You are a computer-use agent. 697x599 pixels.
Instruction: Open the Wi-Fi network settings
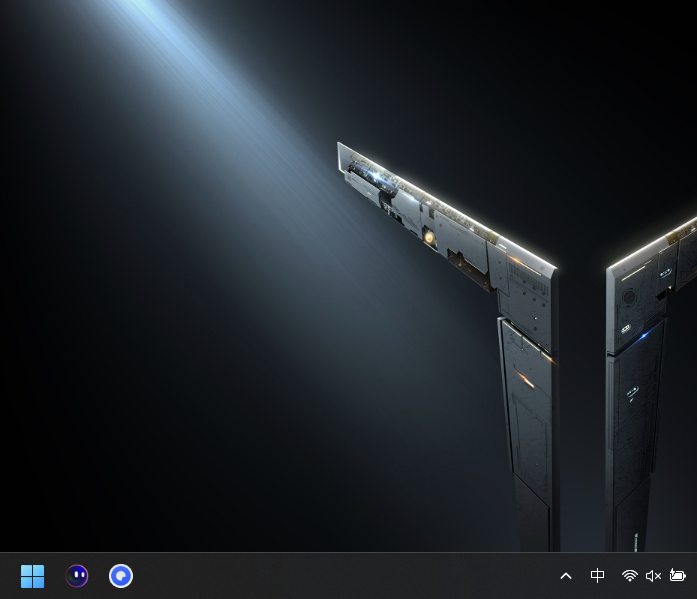[x=629, y=576]
